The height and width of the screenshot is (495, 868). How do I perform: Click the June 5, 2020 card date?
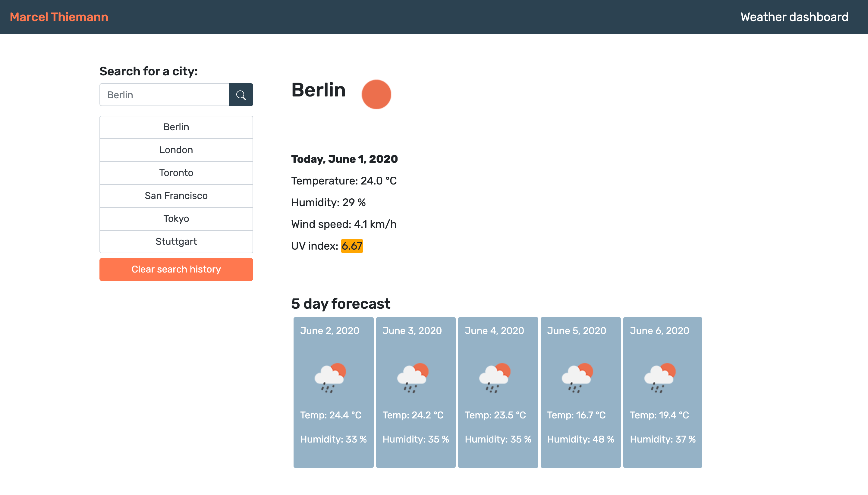tap(576, 331)
